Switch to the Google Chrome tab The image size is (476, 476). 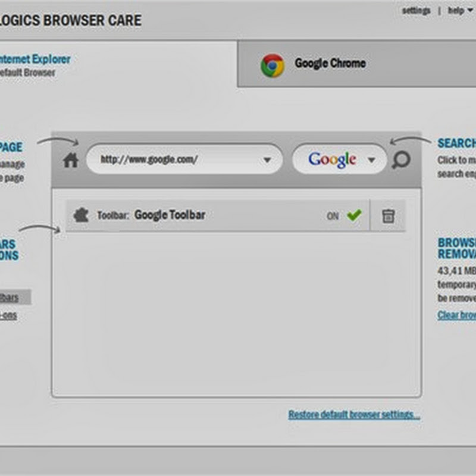[x=356, y=64]
